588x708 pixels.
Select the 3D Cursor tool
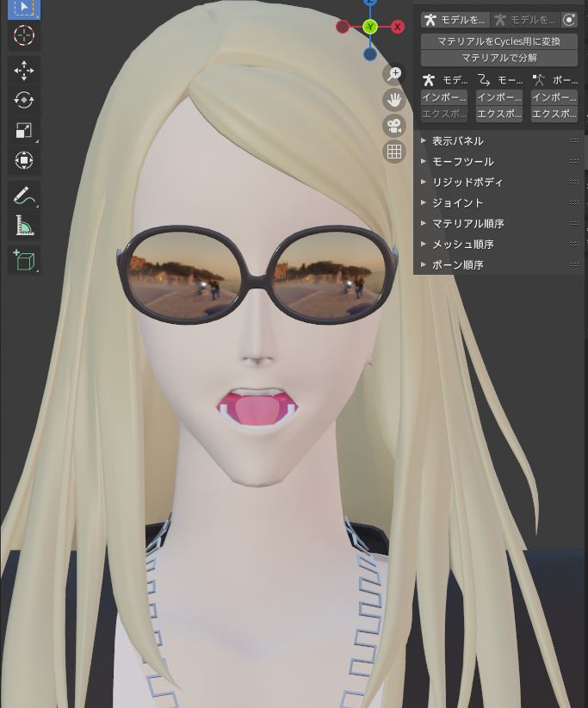(x=24, y=35)
